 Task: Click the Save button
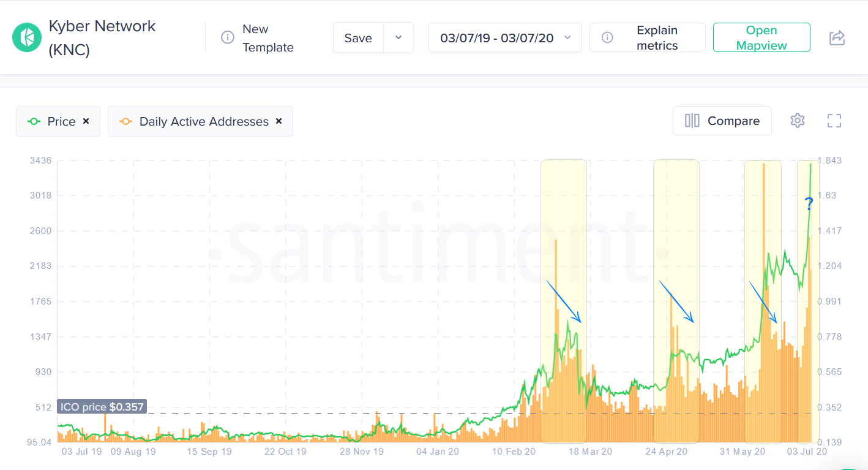click(358, 37)
